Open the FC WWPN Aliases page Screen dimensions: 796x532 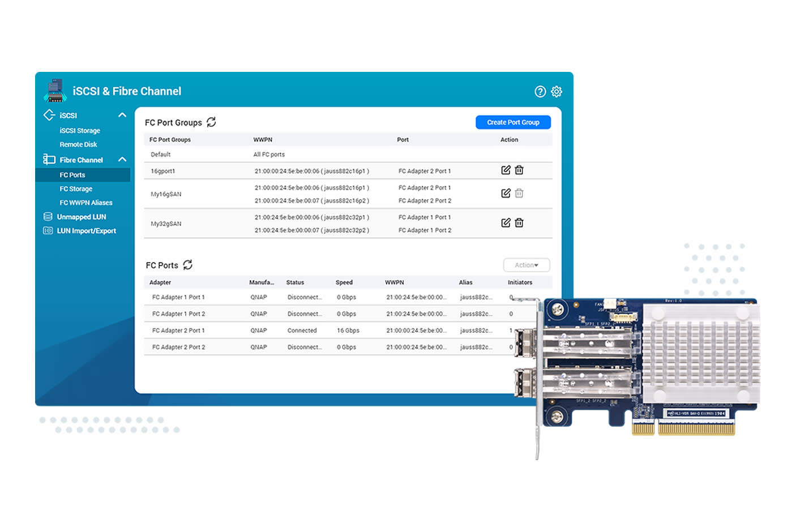coord(85,202)
